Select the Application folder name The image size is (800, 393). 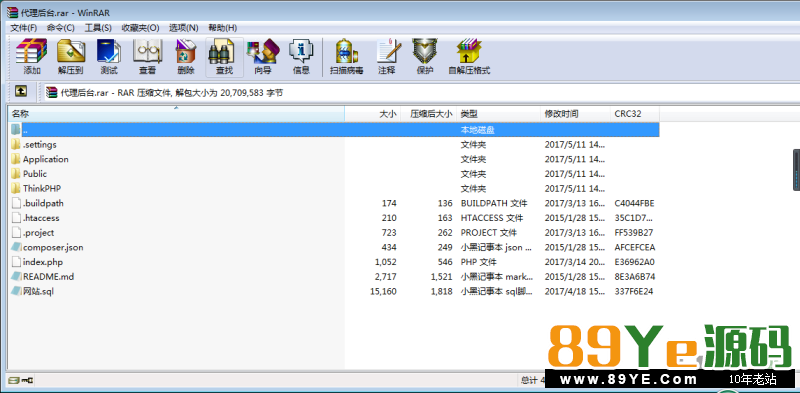(x=45, y=159)
